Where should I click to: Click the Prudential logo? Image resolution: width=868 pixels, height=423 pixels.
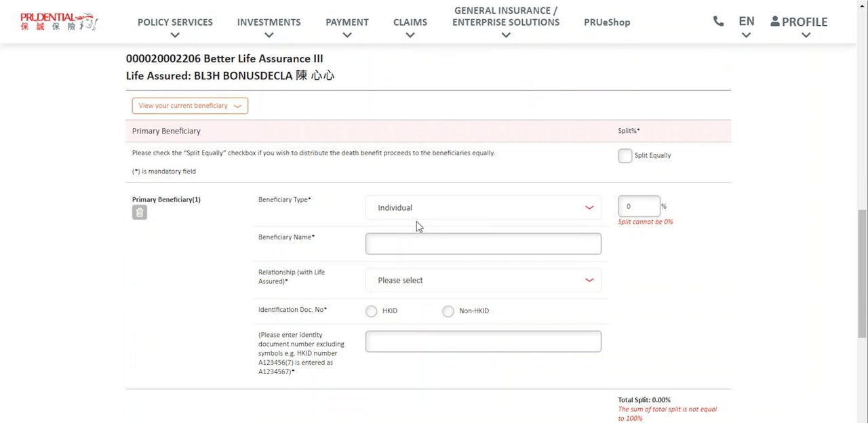pos(59,22)
